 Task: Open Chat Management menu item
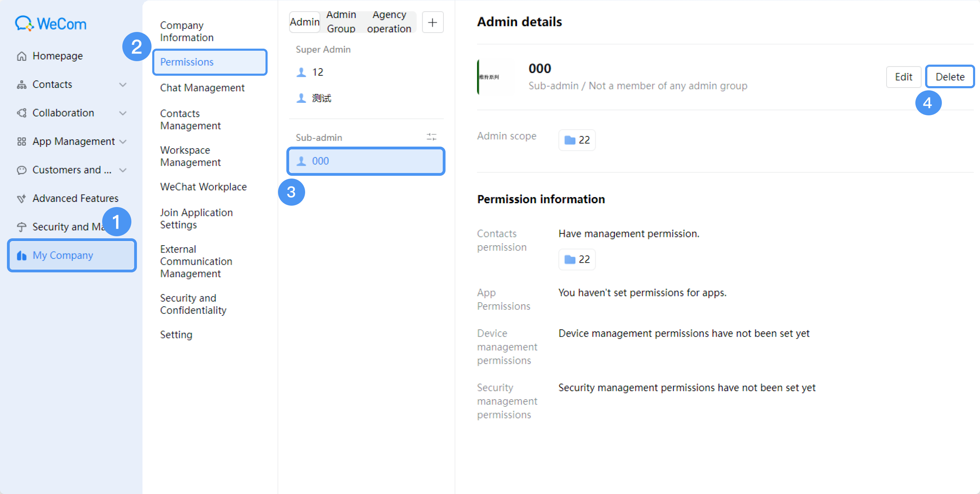202,88
